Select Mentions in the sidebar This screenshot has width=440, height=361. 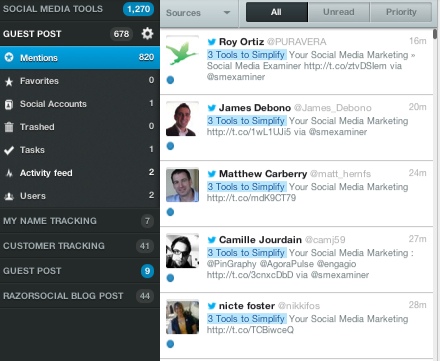[80, 57]
